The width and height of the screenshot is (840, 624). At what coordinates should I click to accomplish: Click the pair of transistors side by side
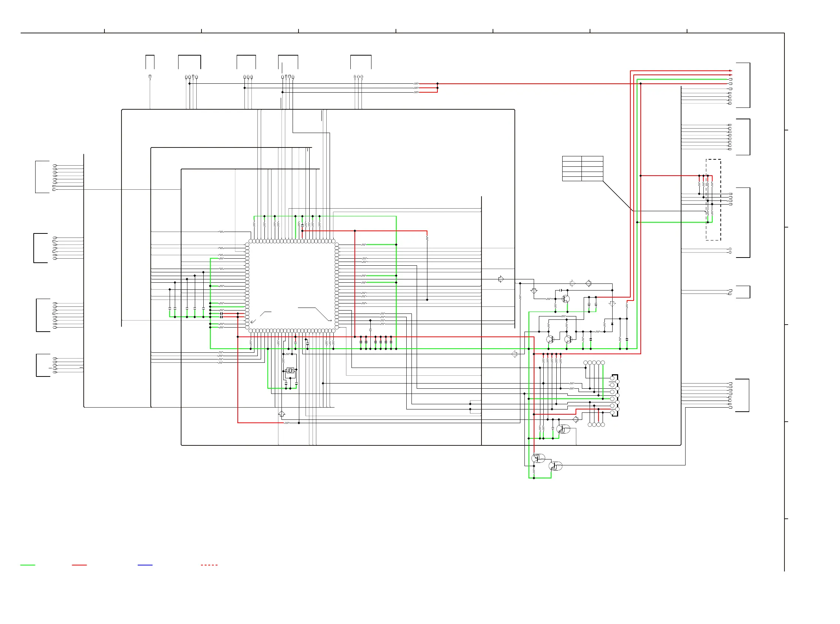coord(559,339)
